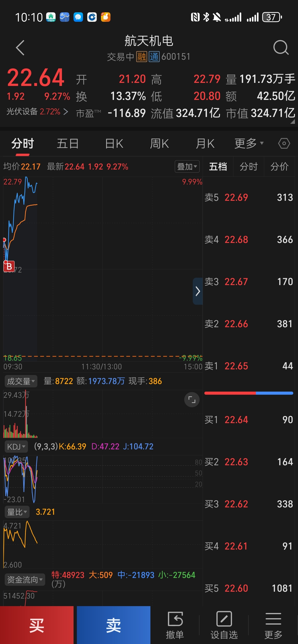Open the 叠加 overlay dropdown

coord(187,166)
